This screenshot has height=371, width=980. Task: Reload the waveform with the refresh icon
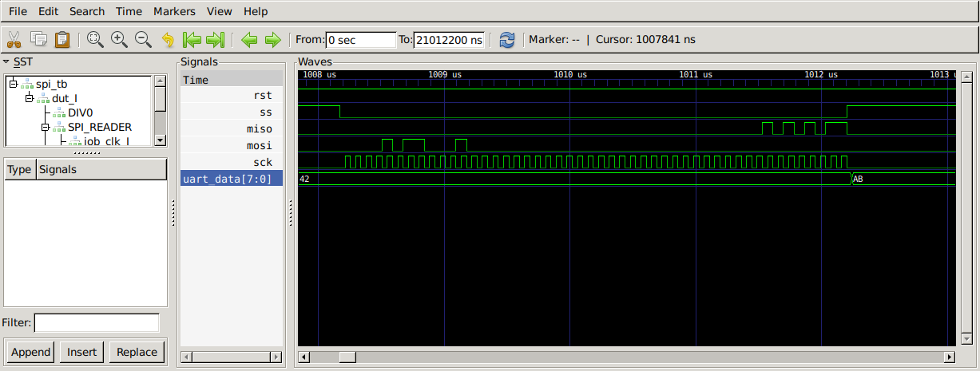point(506,39)
